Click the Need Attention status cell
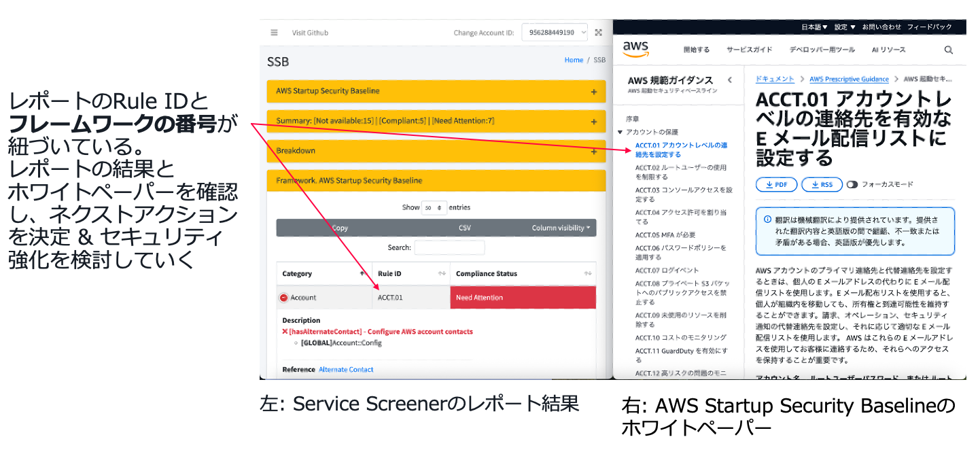The height and width of the screenshot is (452, 980). point(523,298)
